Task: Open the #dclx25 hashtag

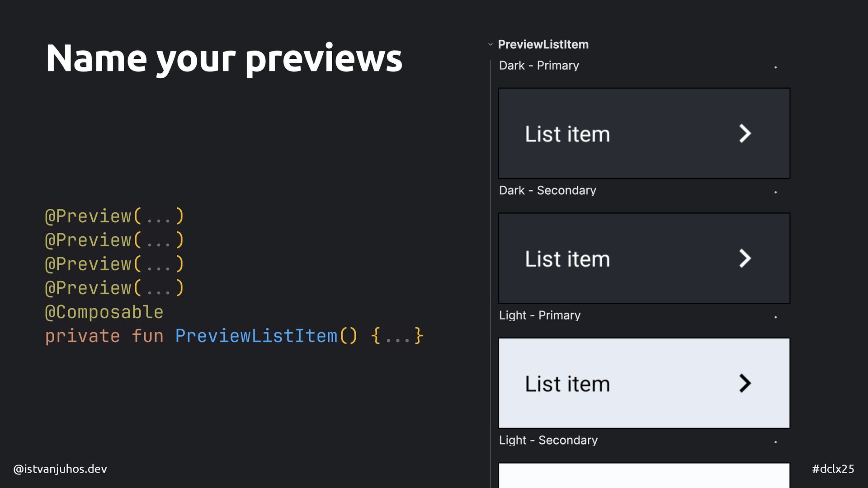Action: [833, 469]
